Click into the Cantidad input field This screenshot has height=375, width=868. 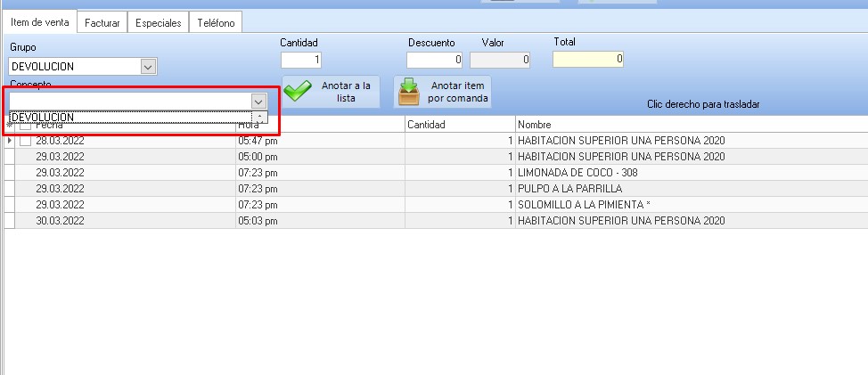click(301, 60)
